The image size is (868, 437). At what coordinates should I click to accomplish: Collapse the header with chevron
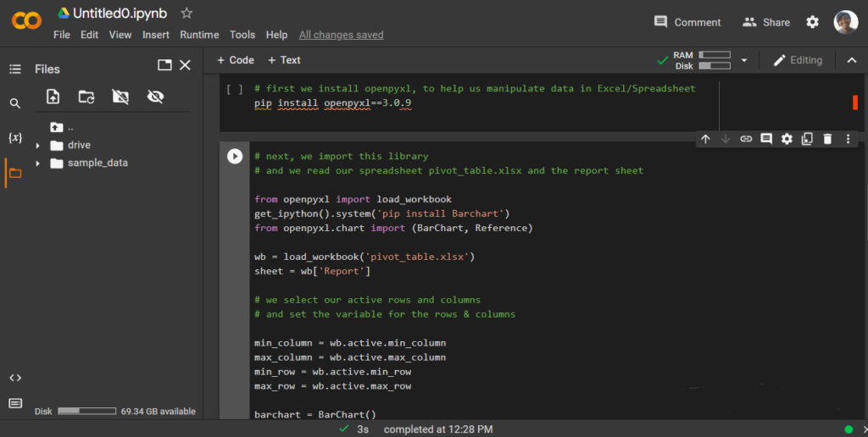tap(851, 60)
